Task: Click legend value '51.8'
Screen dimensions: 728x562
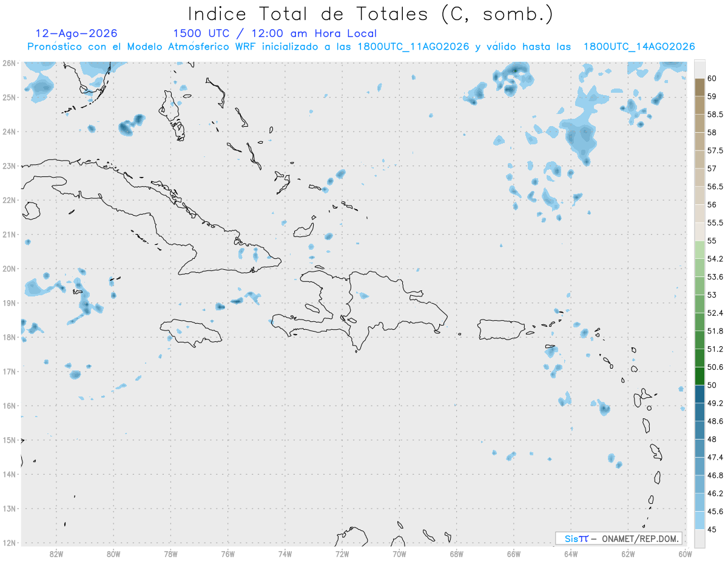Action: (715, 331)
